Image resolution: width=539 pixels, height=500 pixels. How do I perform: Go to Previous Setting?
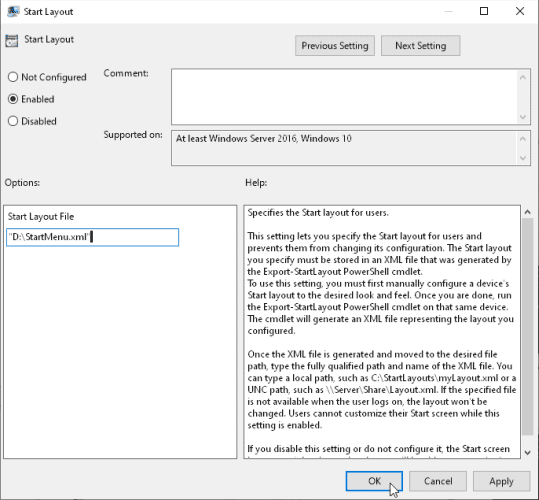(335, 46)
